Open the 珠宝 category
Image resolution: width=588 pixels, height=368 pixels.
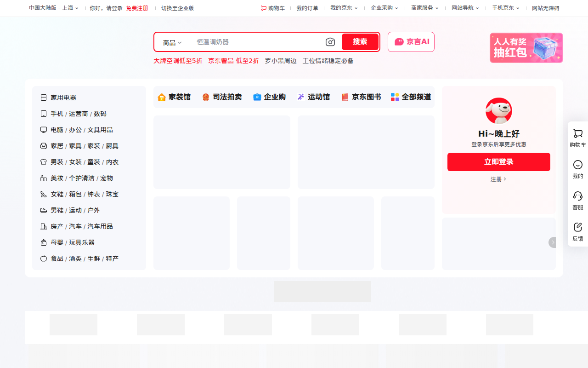(112, 194)
